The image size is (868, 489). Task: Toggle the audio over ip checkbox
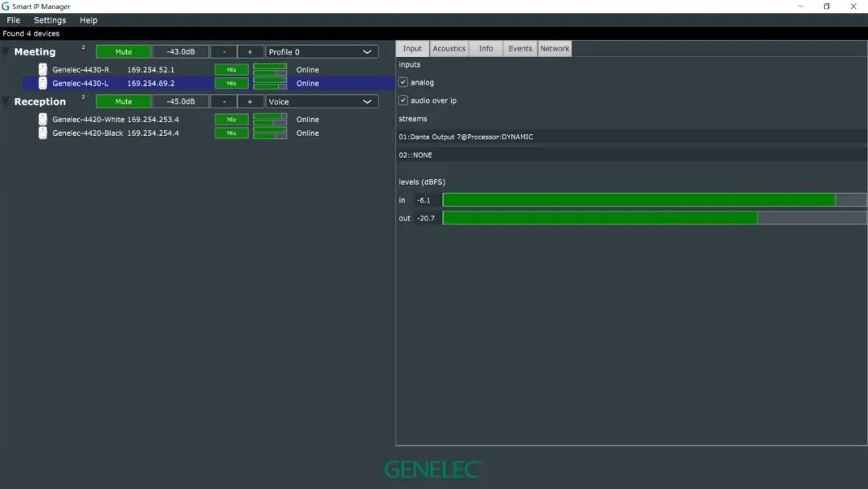(403, 101)
